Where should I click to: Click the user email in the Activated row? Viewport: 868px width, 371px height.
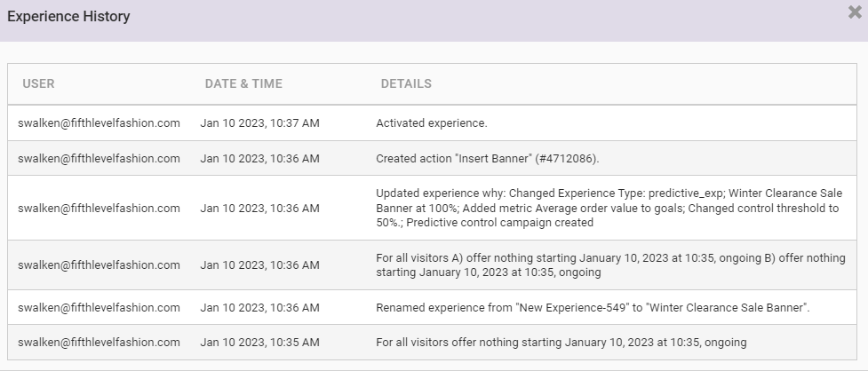click(99, 123)
